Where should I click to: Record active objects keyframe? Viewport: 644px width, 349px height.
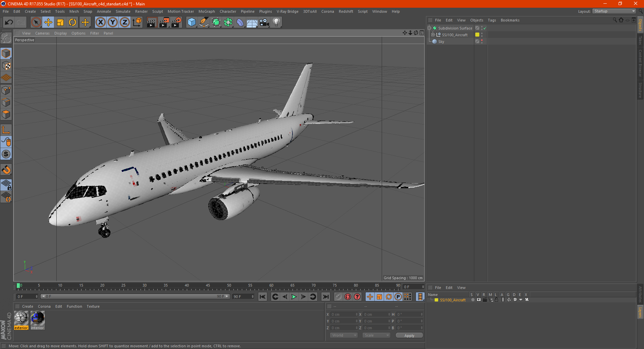point(338,297)
